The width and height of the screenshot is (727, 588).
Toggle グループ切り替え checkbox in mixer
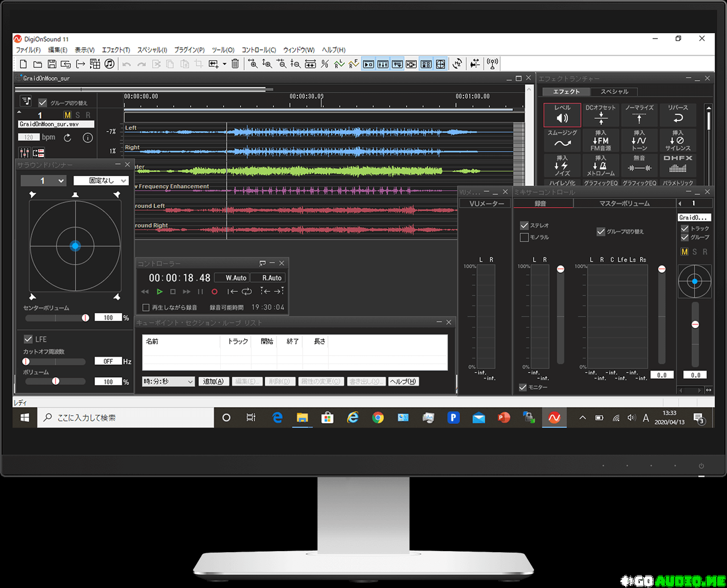point(601,232)
